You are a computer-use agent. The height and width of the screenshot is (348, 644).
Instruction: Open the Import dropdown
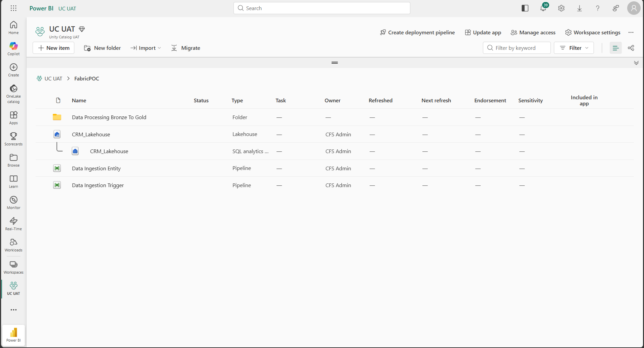(146, 48)
